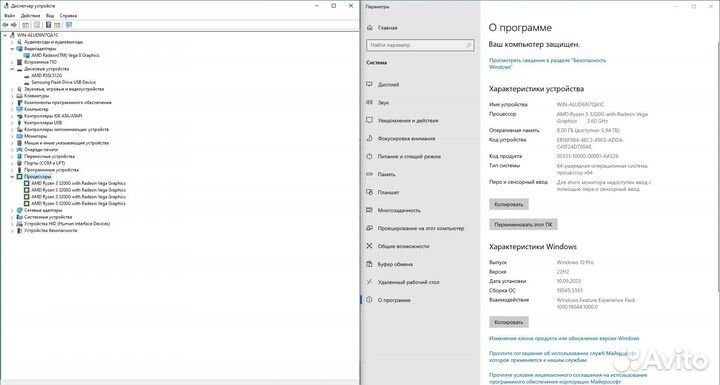This screenshot has width=720, height=385.
Task: Expand Звуковые, игровые и видеоустройства category
Action: [12, 89]
